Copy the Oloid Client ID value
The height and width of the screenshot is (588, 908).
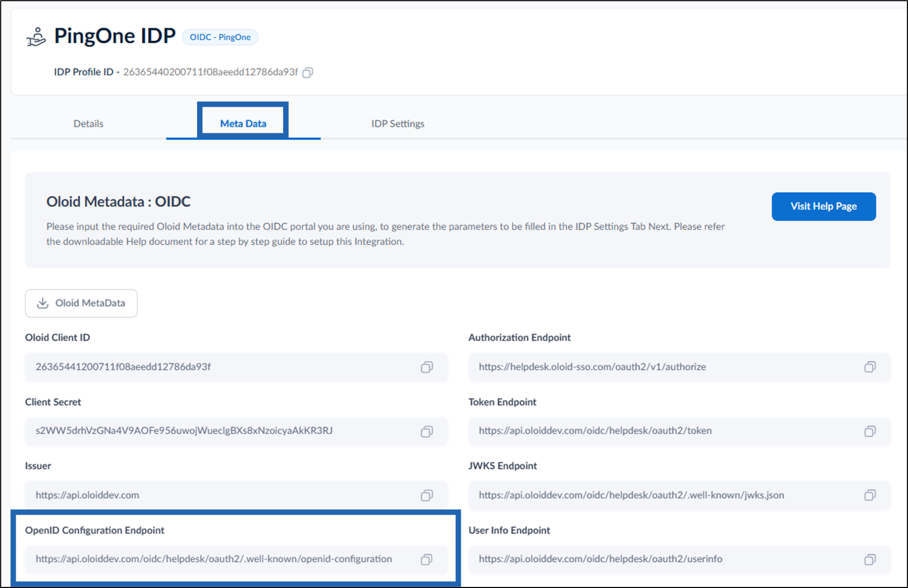tap(427, 367)
